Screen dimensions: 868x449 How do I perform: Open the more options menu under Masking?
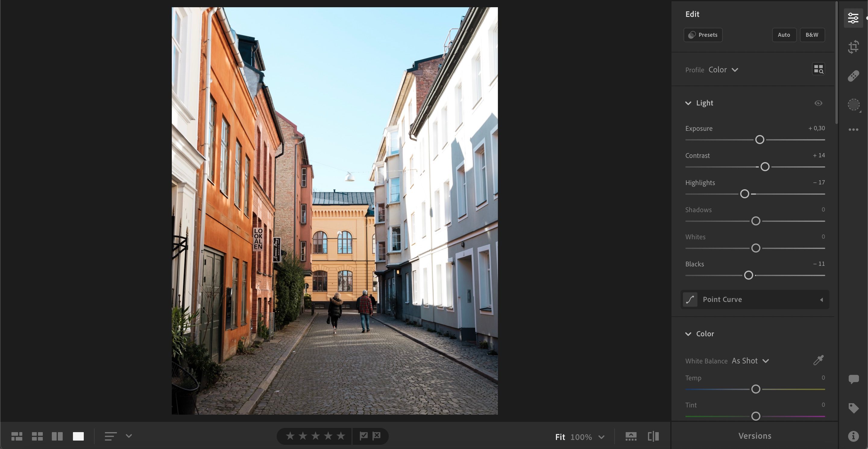tap(853, 129)
